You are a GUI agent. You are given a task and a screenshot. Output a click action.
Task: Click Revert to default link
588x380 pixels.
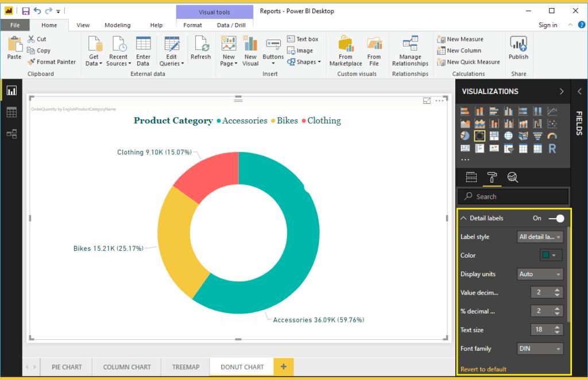(483, 369)
